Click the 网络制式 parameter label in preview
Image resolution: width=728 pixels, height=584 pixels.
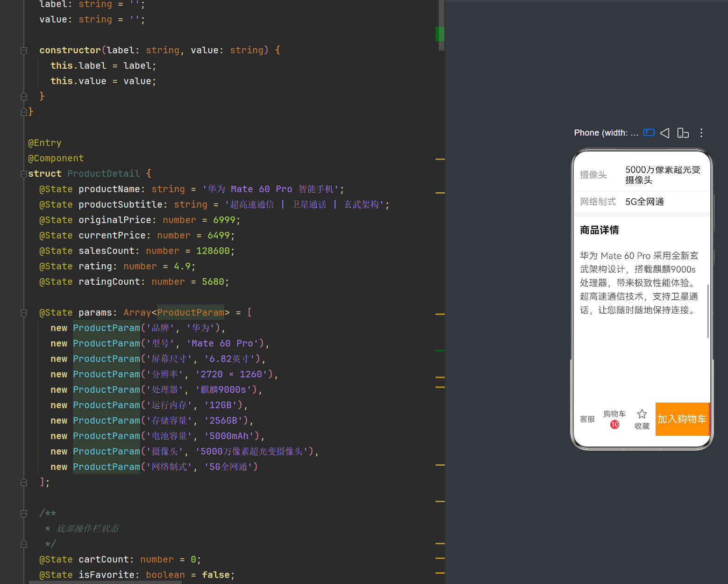[598, 202]
